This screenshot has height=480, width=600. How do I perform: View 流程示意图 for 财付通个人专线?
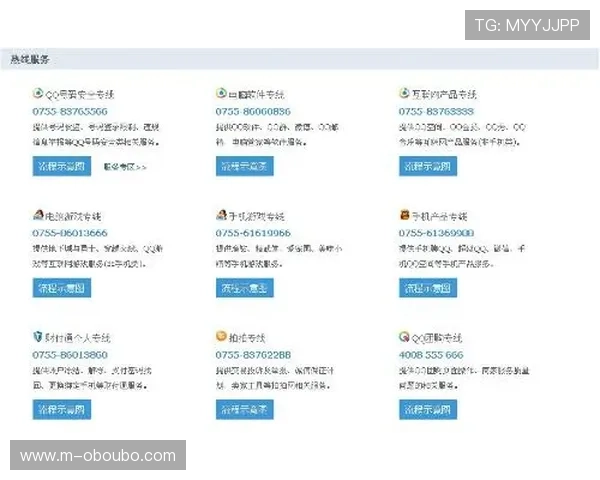tap(61, 409)
